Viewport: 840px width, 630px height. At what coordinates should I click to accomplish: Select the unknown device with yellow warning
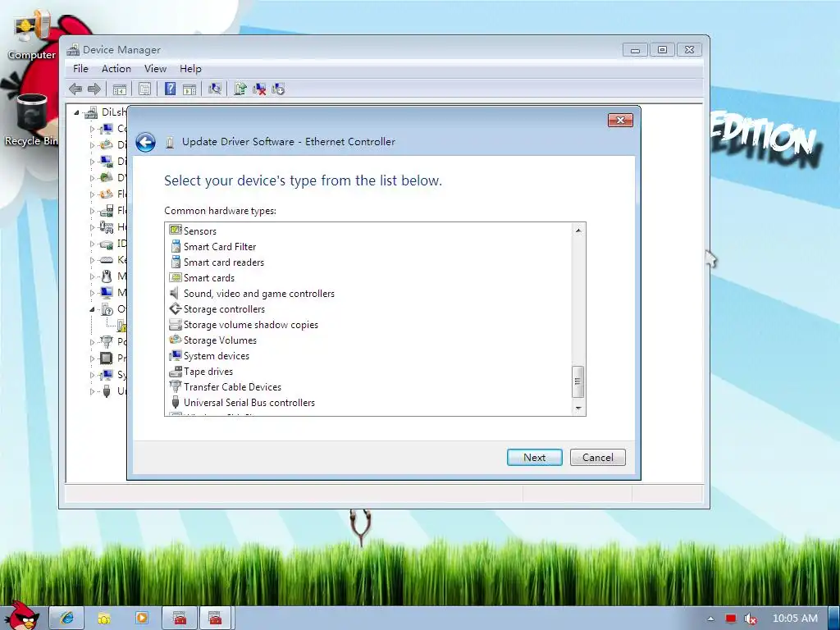pyautogui.click(x=121, y=325)
